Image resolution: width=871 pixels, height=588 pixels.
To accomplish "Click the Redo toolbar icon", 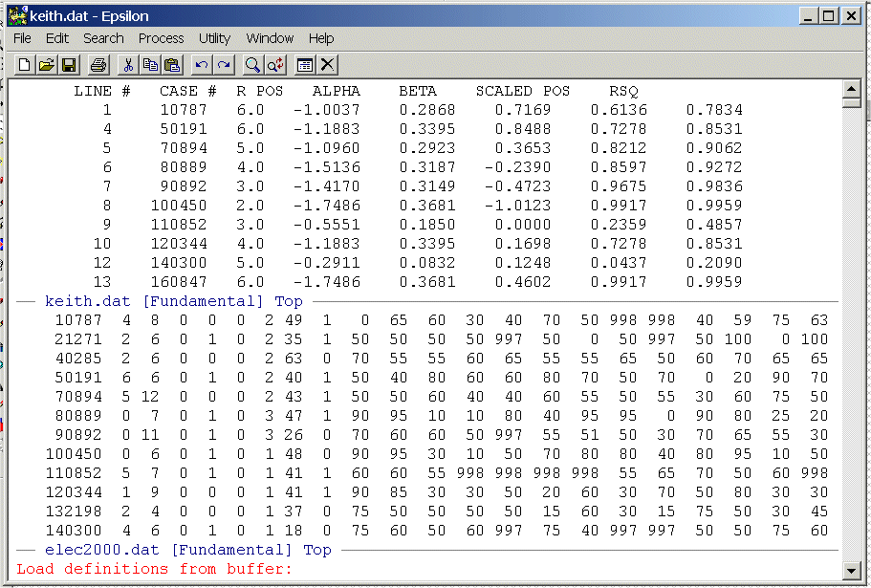I will 224,65.
